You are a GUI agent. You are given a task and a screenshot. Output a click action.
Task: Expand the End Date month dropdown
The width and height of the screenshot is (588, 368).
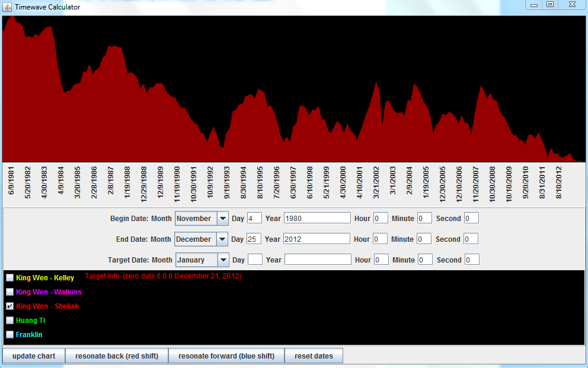(222, 239)
